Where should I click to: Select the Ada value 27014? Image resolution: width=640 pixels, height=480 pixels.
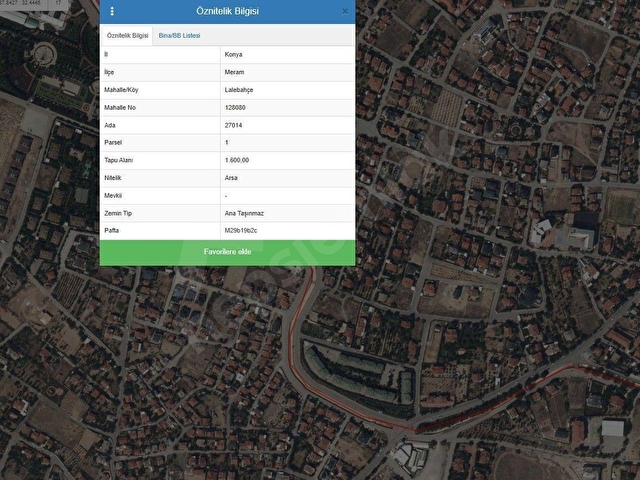pos(233,125)
